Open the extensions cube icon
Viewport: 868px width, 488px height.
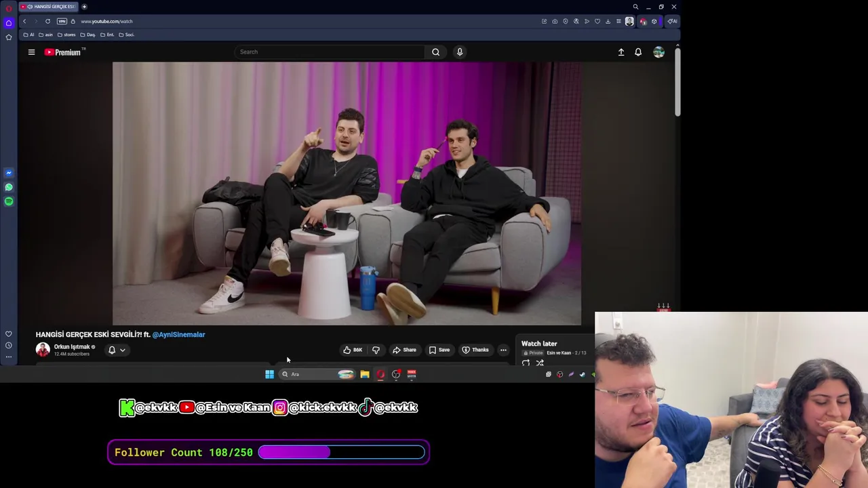click(x=654, y=21)
